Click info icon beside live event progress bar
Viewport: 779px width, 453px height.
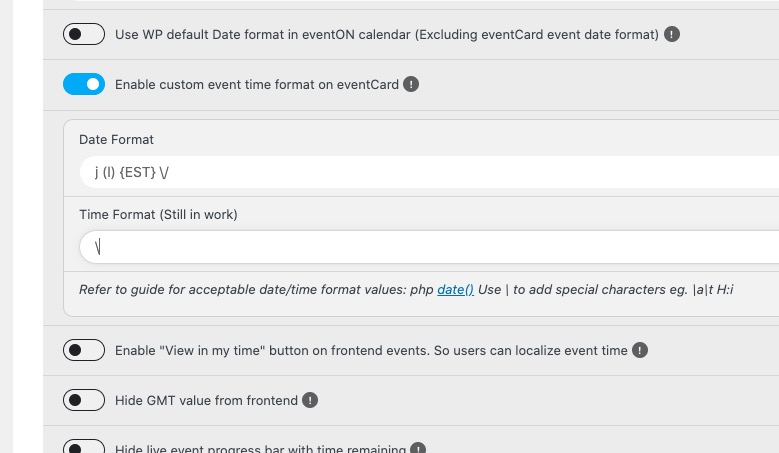418,448
